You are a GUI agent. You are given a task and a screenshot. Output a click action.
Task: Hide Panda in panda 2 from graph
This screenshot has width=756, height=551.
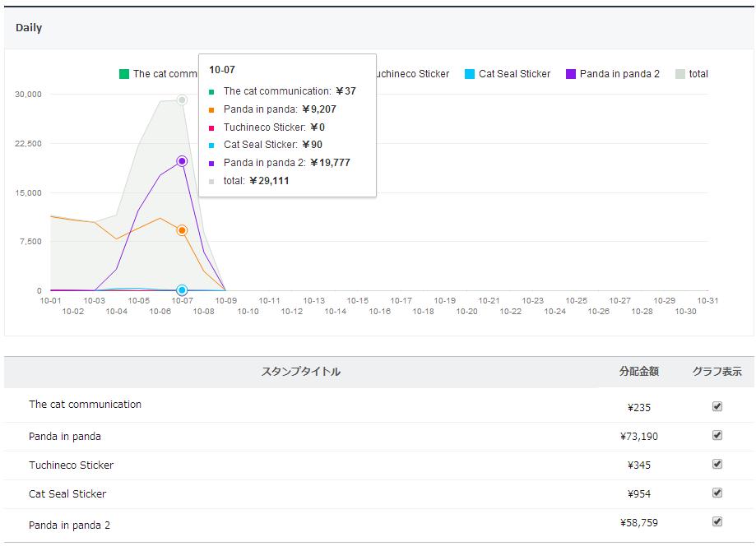click(717, 521)
